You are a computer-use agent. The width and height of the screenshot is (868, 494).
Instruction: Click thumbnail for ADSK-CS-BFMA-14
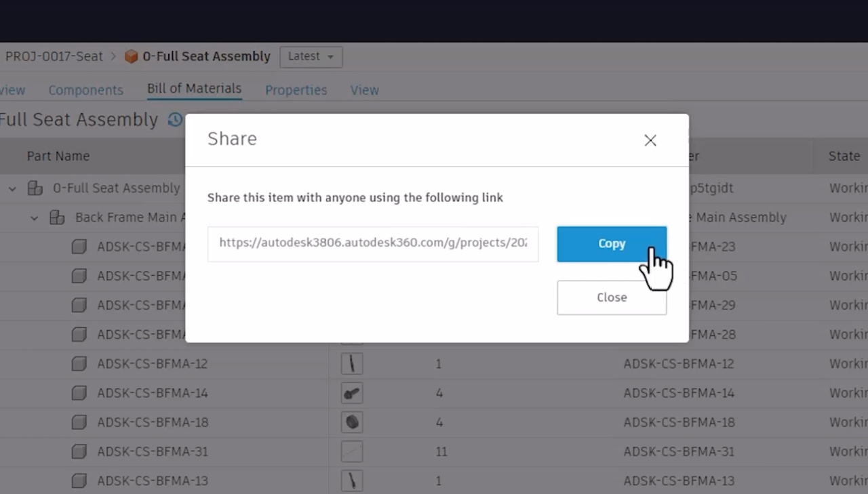click(351, 393)
